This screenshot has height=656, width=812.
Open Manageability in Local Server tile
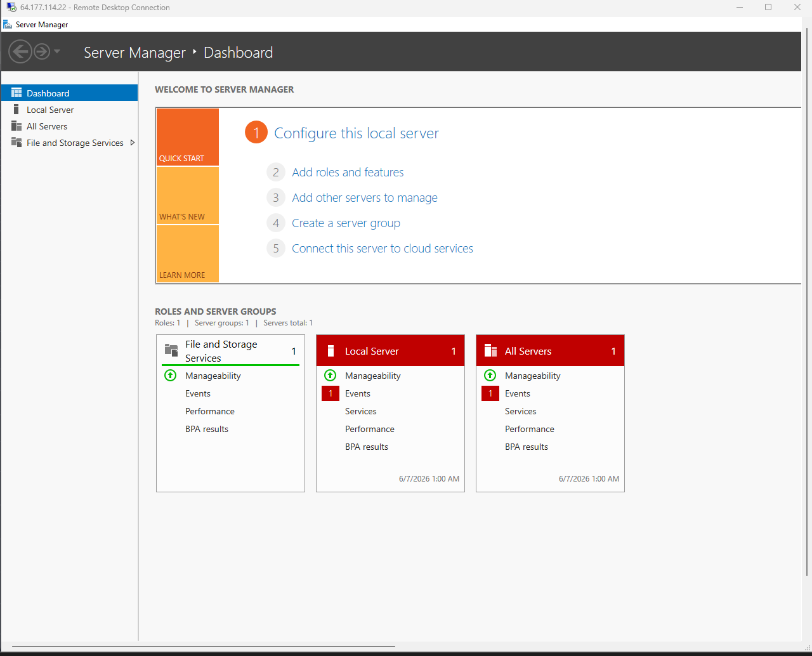373,376
